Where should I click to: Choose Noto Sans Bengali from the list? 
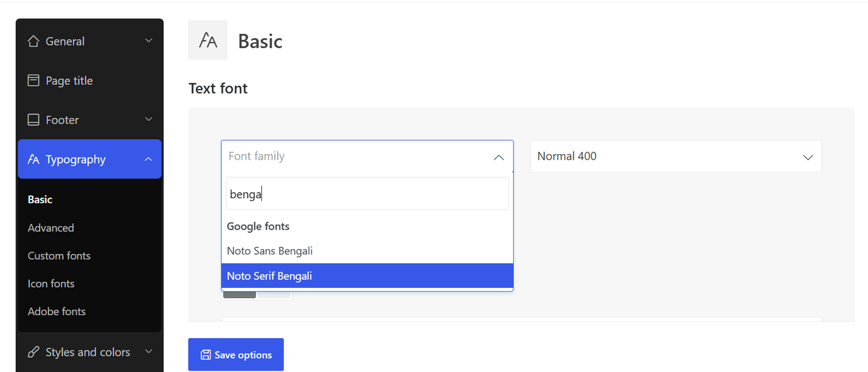click(x=367, y=251)
